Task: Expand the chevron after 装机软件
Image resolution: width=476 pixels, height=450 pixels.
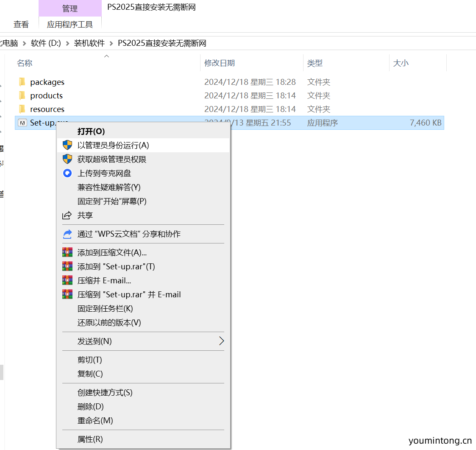Action: pos(111,43)
